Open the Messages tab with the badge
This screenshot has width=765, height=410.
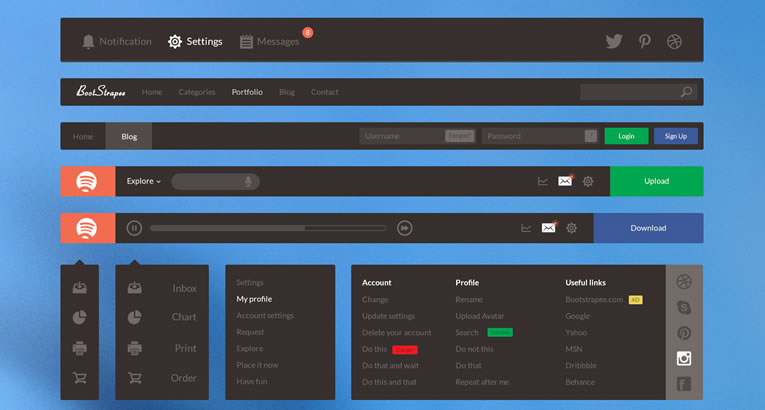pos(270,41)
